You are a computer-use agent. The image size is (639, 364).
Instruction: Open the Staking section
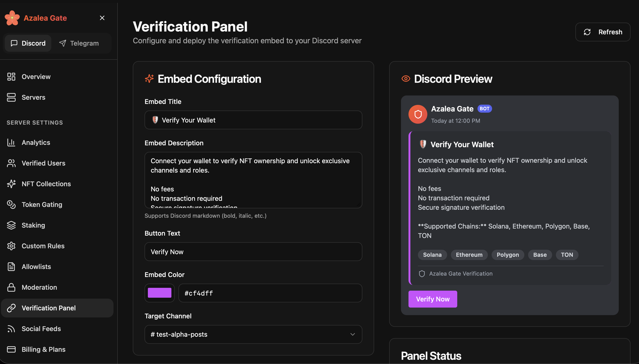[33, 225]
